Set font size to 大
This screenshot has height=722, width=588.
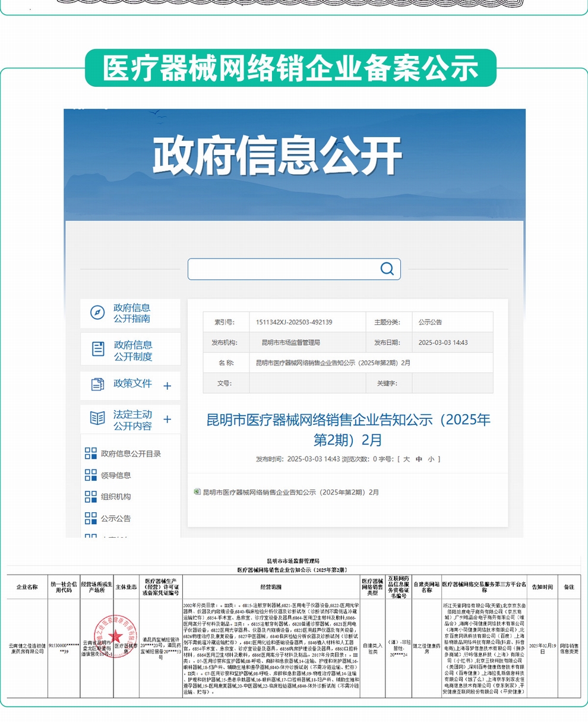[x=407, y=459]
